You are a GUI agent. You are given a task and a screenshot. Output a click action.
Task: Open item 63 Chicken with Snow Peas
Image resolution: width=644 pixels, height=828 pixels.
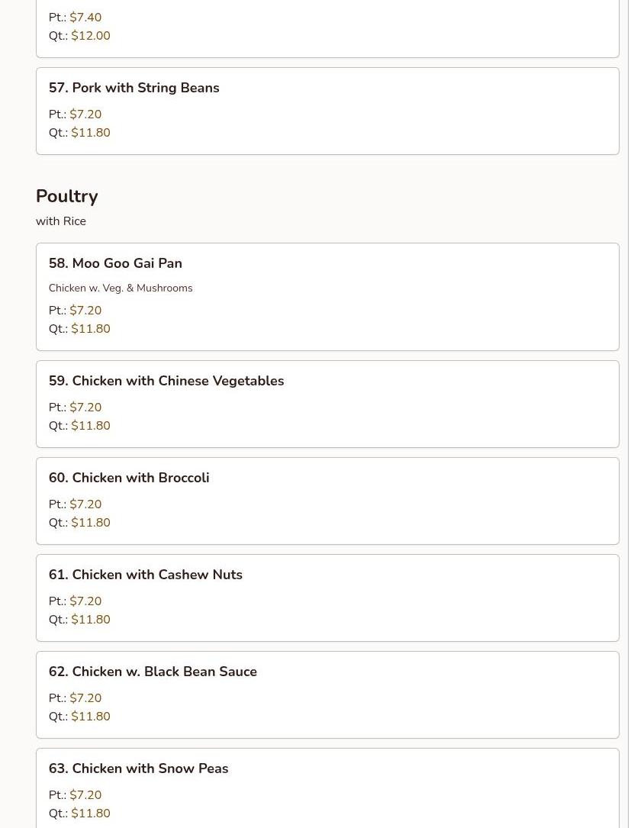pyautogui.click(x=139, y=768)
